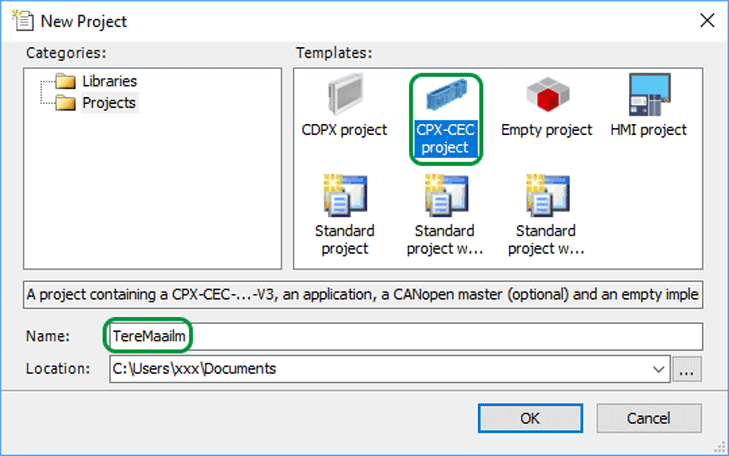Click the template description text box

pyautogui.click(x=363, y=295)
